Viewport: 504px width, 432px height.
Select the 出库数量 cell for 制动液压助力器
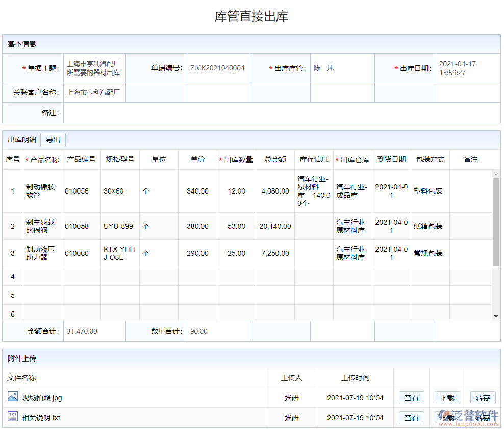coord(236,253)
